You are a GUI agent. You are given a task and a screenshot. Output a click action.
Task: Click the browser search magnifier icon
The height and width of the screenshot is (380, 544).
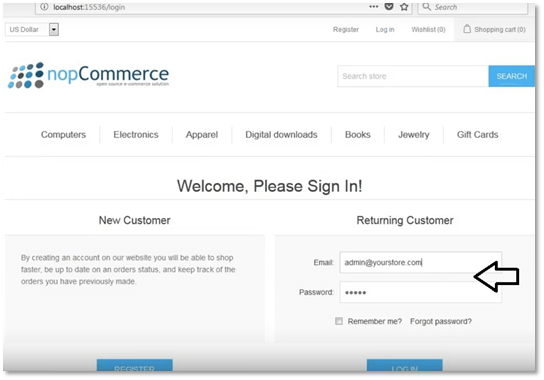tap(426, 7)
